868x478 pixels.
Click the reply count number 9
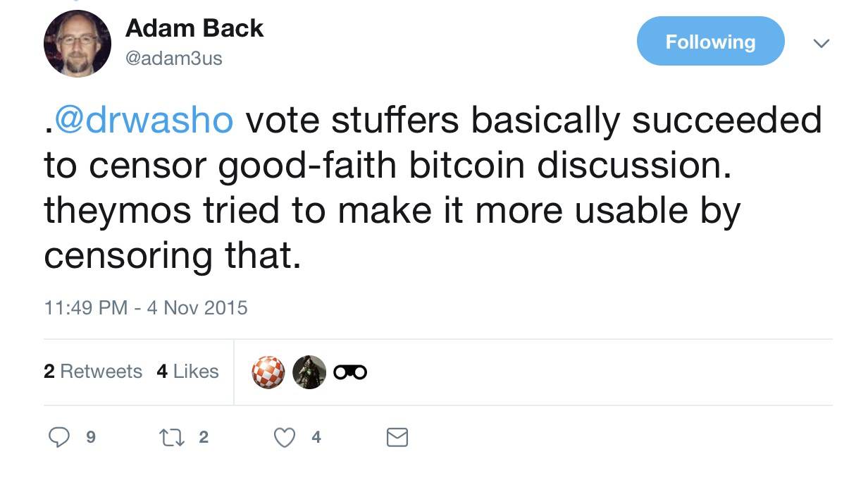pos(90,438)
